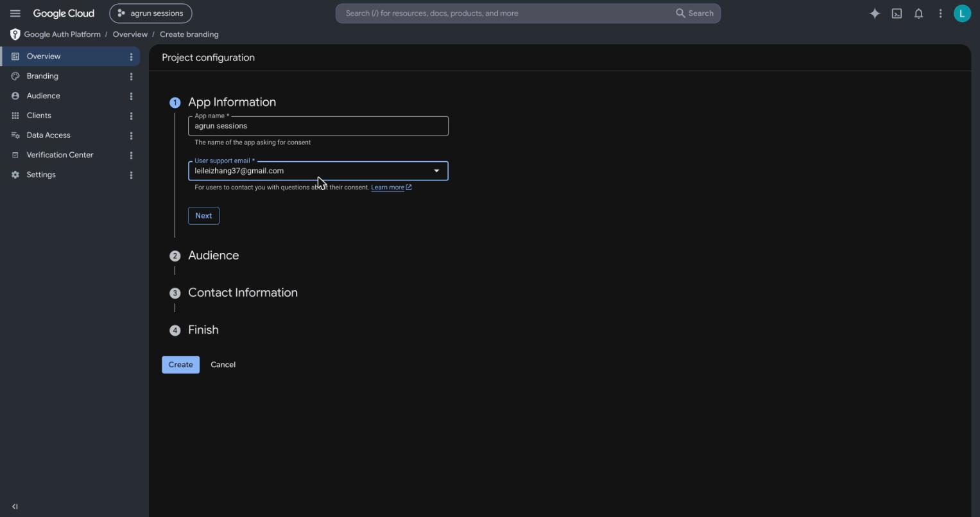The width and height of the screenshot is (980, 517).
Task: Click the Project configuration heading
Action: (x=208, y=58)
